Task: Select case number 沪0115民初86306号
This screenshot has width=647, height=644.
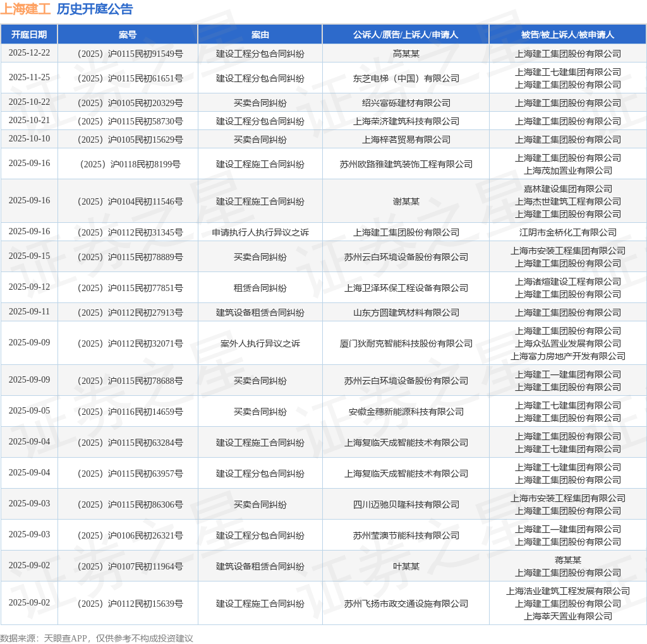Action: coord(130,504)
